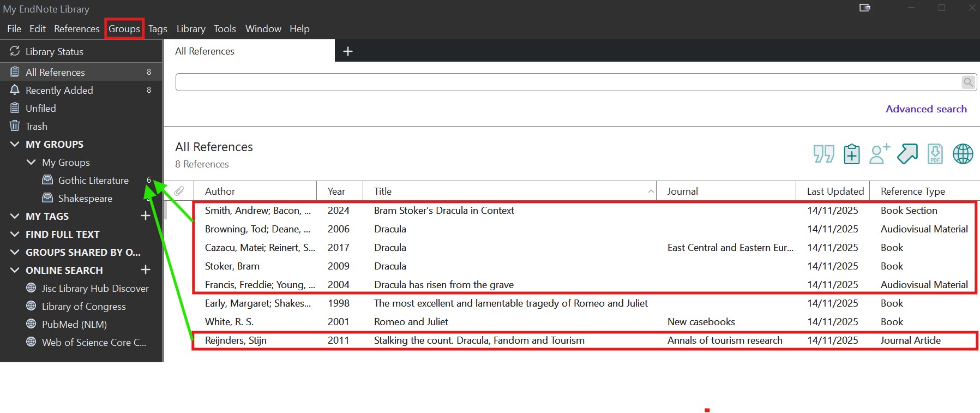980x413 pixels.
Task: Sort references by Title column header
Action: coord(509,191)
